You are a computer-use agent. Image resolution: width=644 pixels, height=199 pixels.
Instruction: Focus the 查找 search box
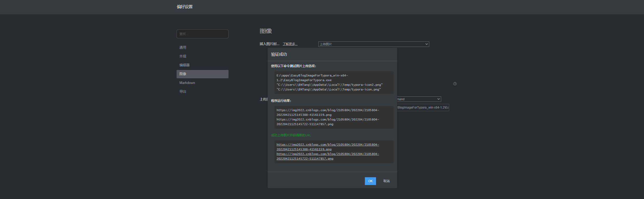click(203, 34)
